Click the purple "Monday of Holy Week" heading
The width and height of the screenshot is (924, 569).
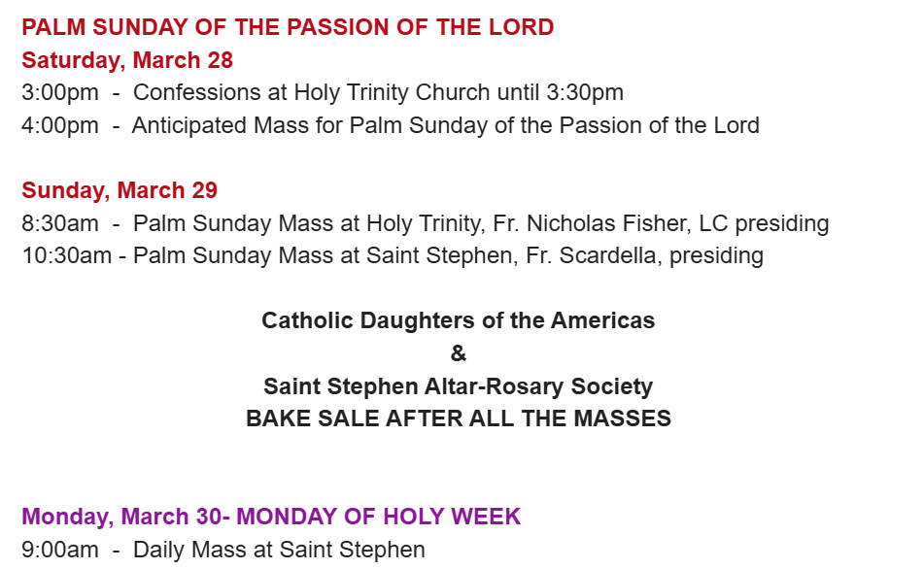pyautogui.click(x=271, y=517)
